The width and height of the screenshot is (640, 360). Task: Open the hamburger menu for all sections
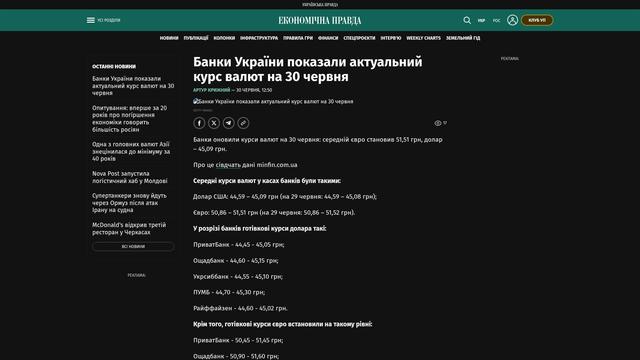(91, 20)
